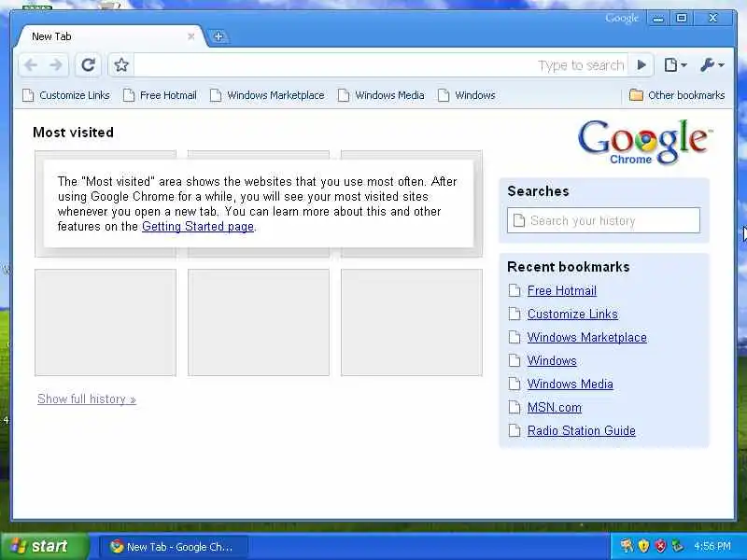Open the page control menu
The image size is (747, 560).
click(x=675, y=64)
